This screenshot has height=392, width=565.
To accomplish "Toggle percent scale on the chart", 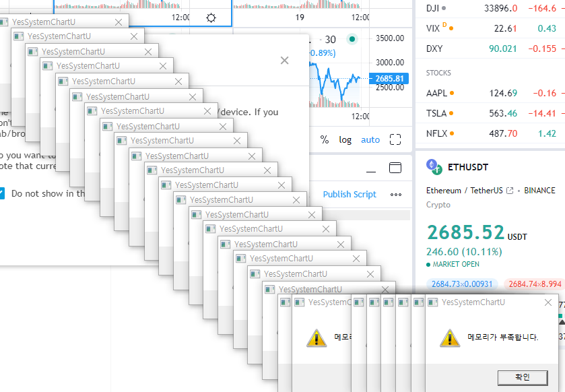I will 325,139.
